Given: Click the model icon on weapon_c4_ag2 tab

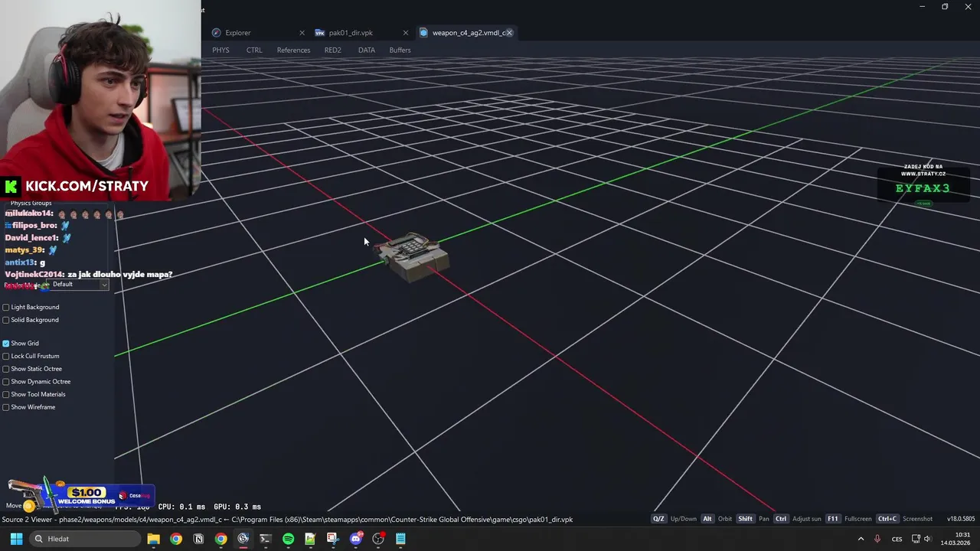Looking at the screenshot, I should click(x=423, y=33).
